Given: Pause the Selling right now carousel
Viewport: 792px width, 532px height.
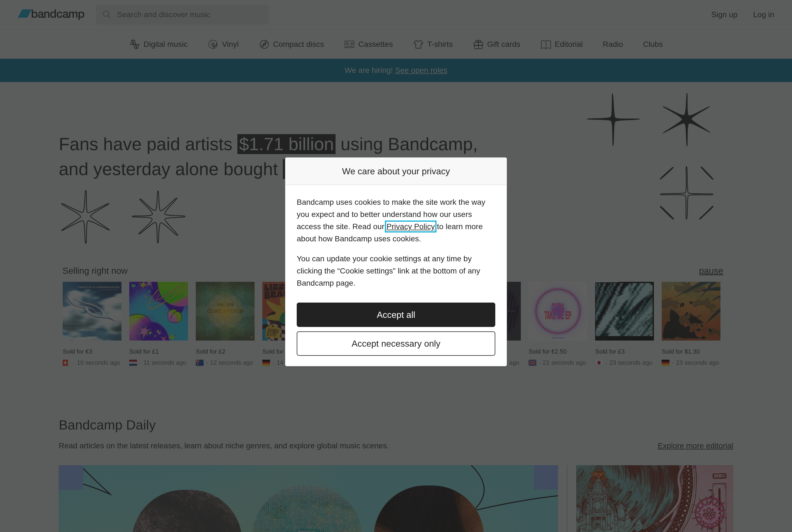Looking at the screenshot, I should click(710, 271).
